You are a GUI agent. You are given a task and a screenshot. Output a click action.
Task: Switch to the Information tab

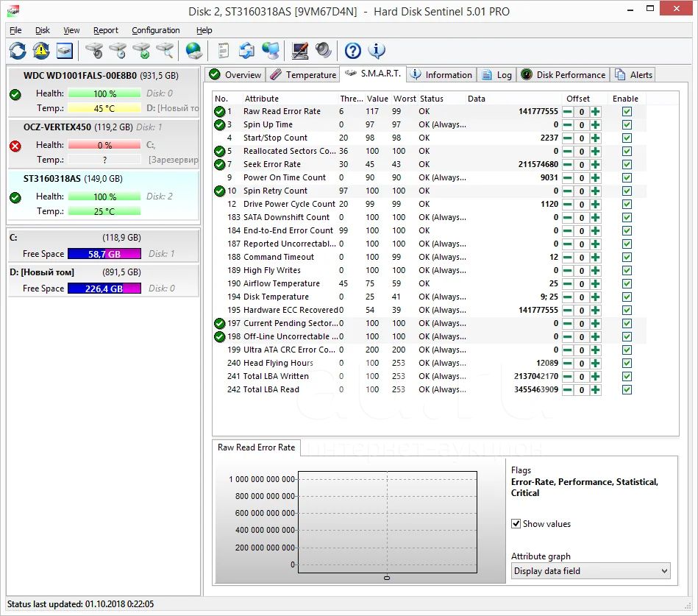[441, 75]
